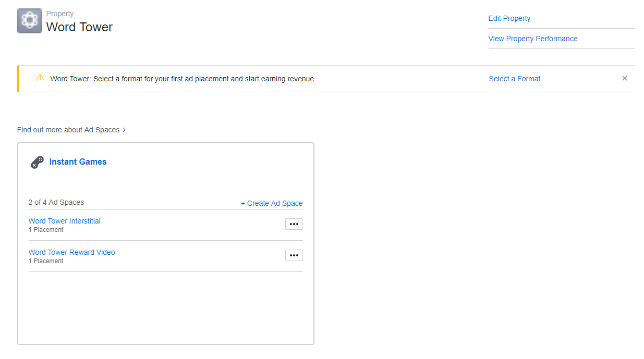Screen dimensions: 644x359
Task: Click 1 Placement under Word Tower Interstitial
Action: click(x=46, y=230)
